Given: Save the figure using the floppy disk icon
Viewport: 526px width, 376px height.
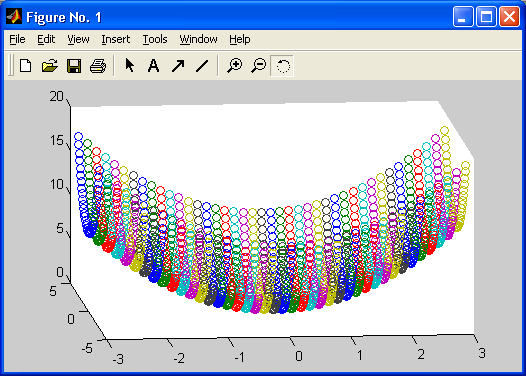Looking at the screenshot, I should point(74,66).
